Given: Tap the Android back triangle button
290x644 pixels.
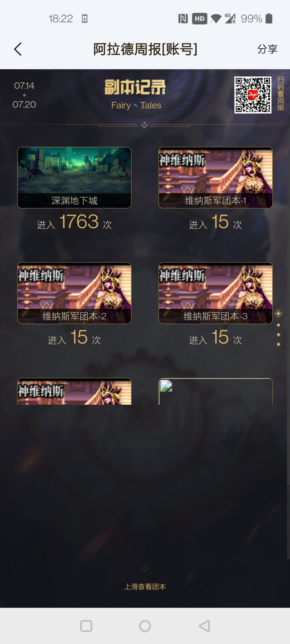Looking at the screenshot, I should [x=204, y=626].
